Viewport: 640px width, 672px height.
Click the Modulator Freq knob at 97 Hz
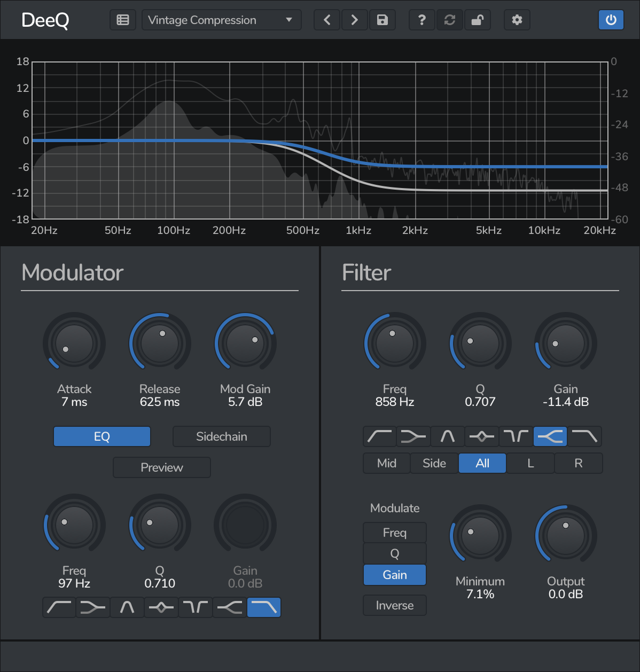[x=74, y=525]
